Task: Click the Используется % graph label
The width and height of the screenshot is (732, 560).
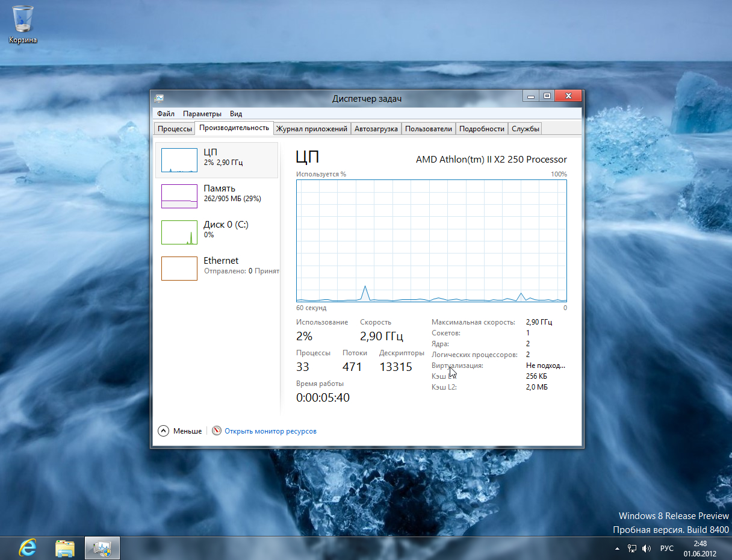Action: 321,174
